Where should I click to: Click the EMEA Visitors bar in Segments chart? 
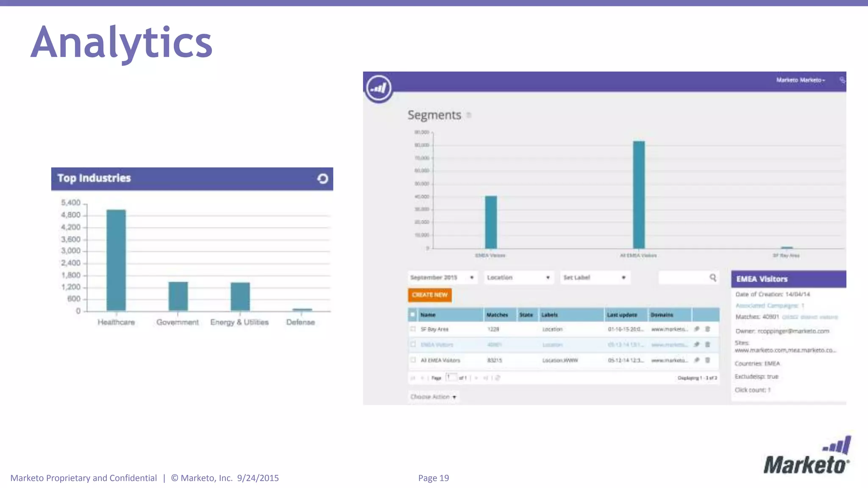click(x=491, y=222)
